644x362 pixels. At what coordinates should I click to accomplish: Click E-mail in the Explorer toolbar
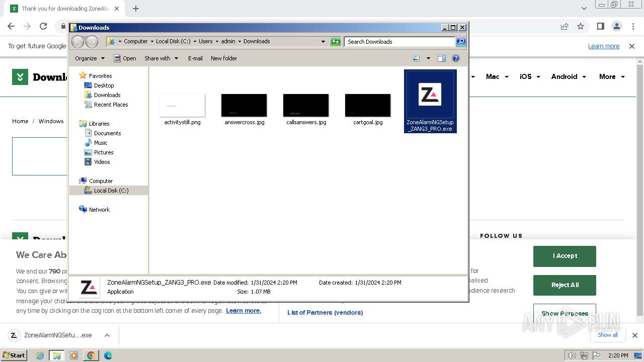point(195,58)
